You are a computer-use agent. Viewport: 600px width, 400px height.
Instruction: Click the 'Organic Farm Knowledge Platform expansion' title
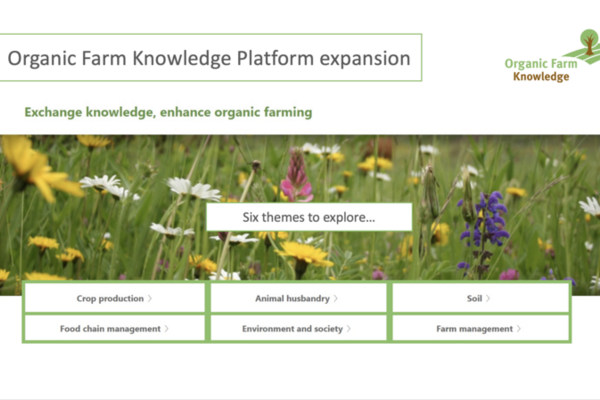click(209, 58)
